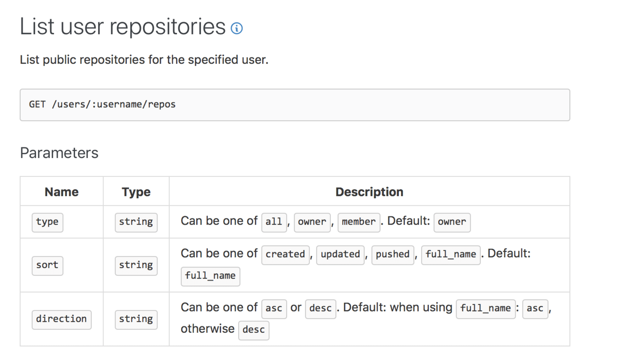629x364 pixels.
Task: Select the all value in type description
Action: click(x=273, y=222)
